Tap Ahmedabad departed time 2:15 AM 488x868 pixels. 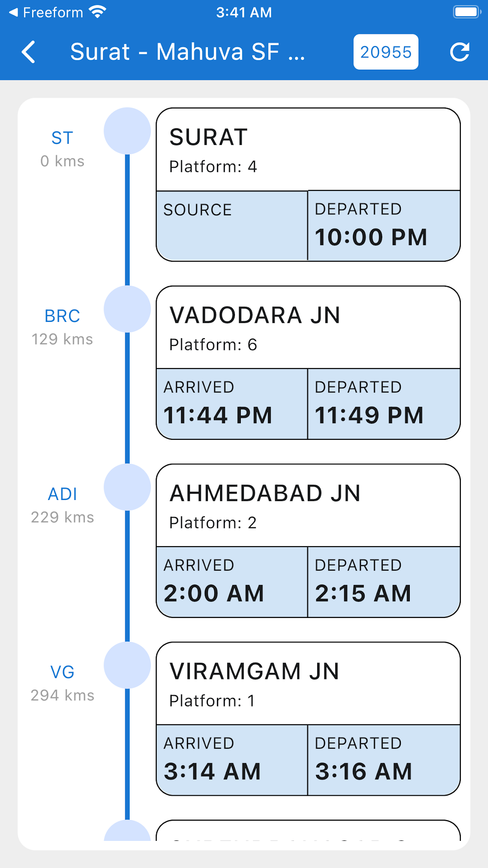[363, 593]
